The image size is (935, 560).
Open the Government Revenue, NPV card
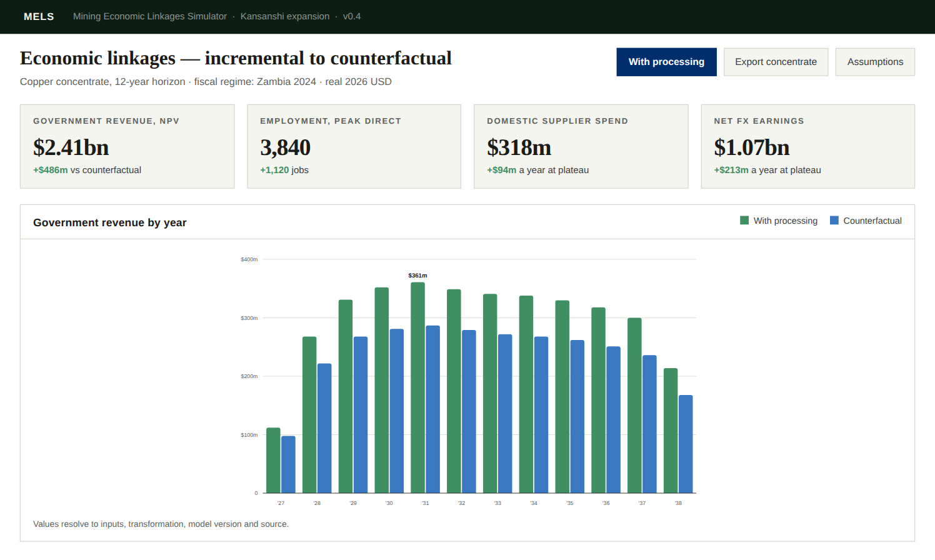pos(127,146)
